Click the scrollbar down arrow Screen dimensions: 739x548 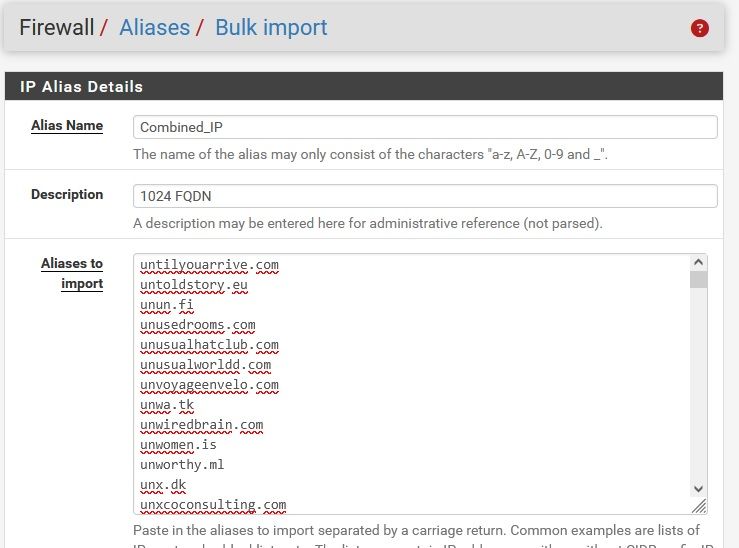tap(699, 488)
